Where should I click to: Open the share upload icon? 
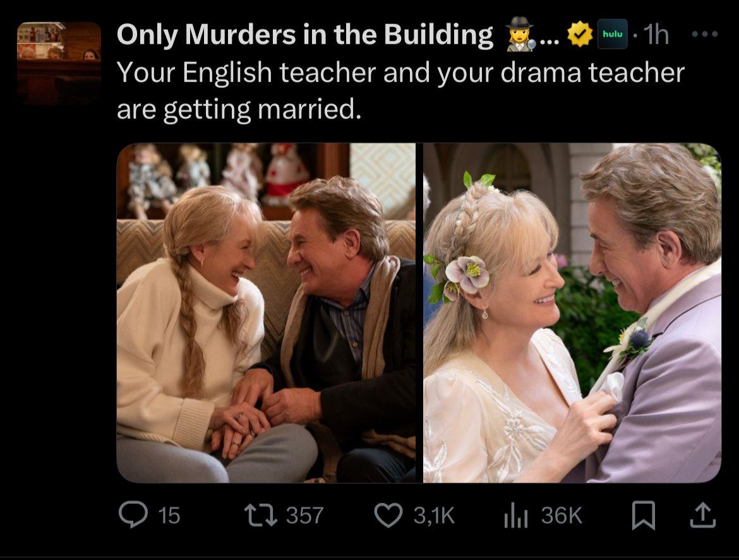tap(703, 515)
